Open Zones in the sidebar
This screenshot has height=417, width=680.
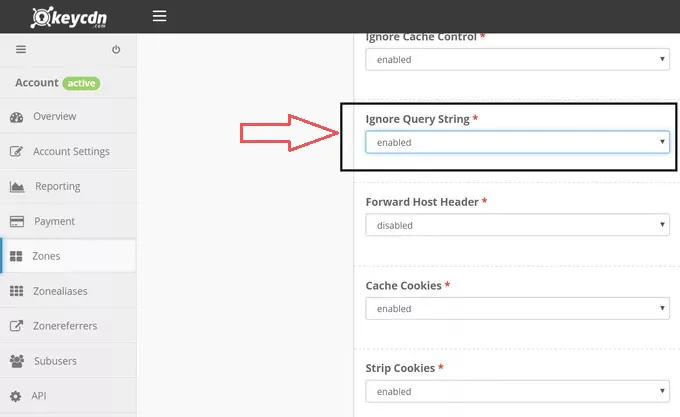[x=46, y=256]
